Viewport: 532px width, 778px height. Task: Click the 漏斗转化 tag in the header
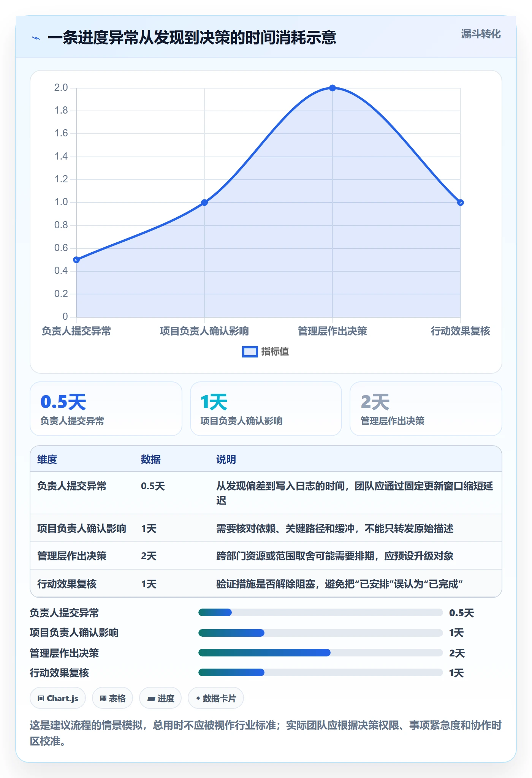coord(481,34)
